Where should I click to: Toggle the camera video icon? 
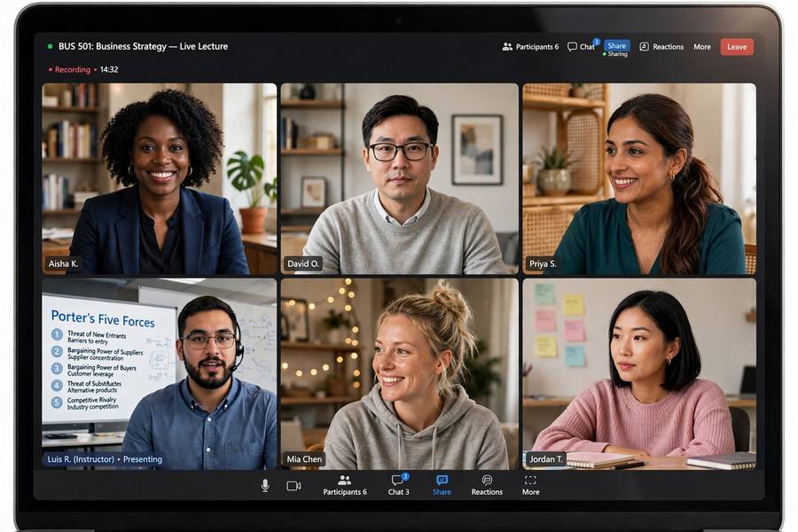tap(293, 486)
